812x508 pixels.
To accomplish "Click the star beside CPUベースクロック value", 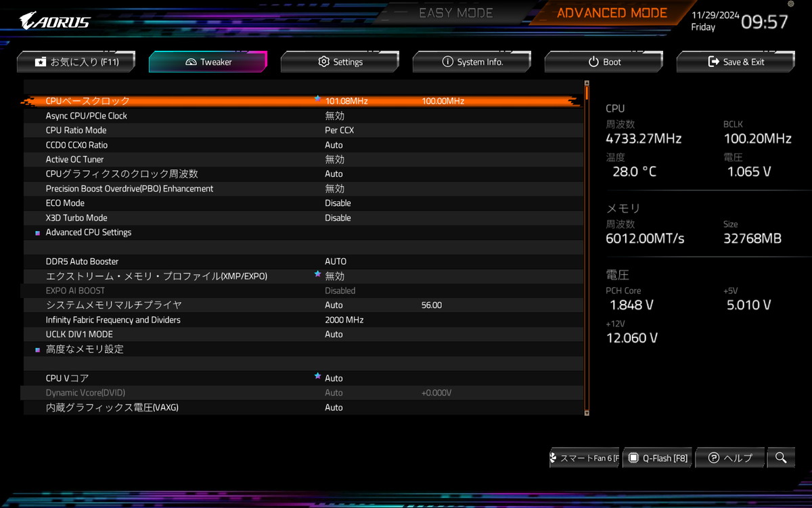I will 317,99.
